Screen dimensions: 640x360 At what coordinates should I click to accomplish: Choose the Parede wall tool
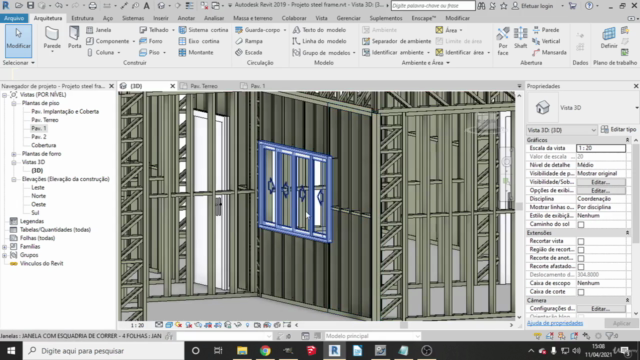pos(52,39)
